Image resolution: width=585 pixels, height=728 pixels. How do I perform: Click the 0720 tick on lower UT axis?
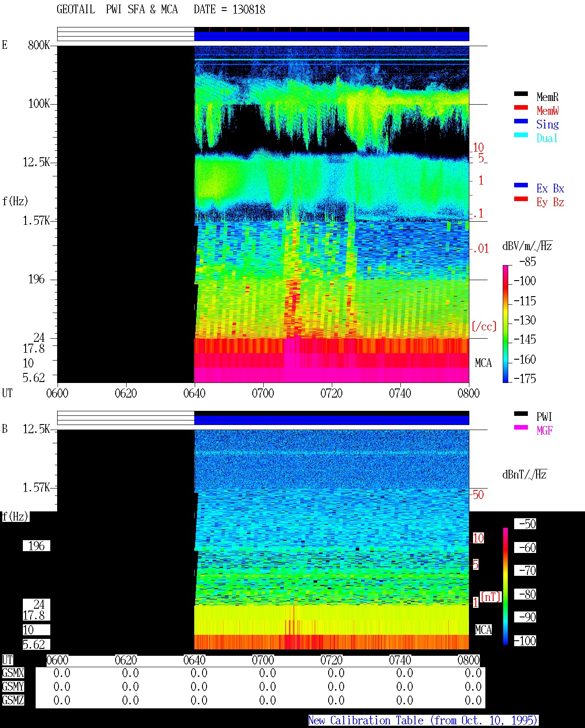pos(331,660)
